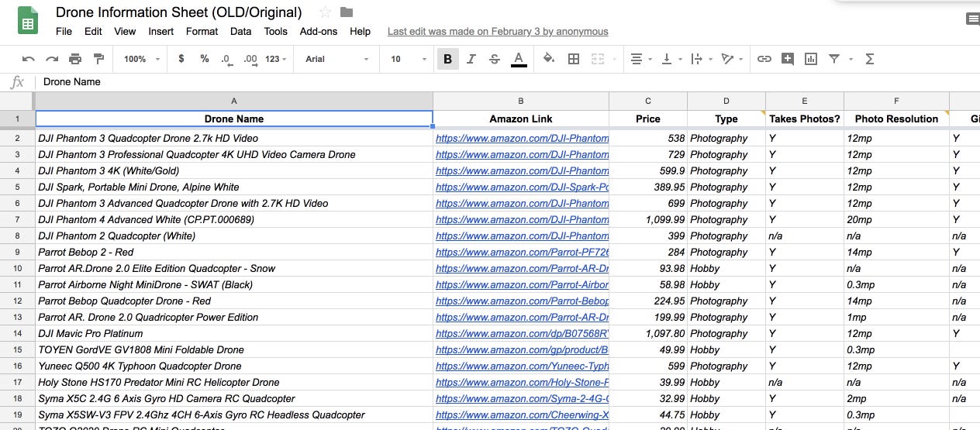
Task: Star the document
Action: (x=325, y=12)
